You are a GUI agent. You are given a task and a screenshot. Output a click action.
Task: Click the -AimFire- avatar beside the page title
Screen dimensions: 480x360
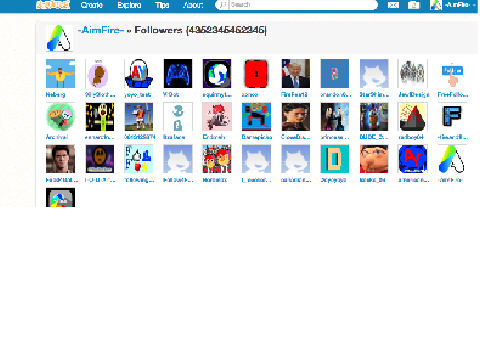click(59, 38)
